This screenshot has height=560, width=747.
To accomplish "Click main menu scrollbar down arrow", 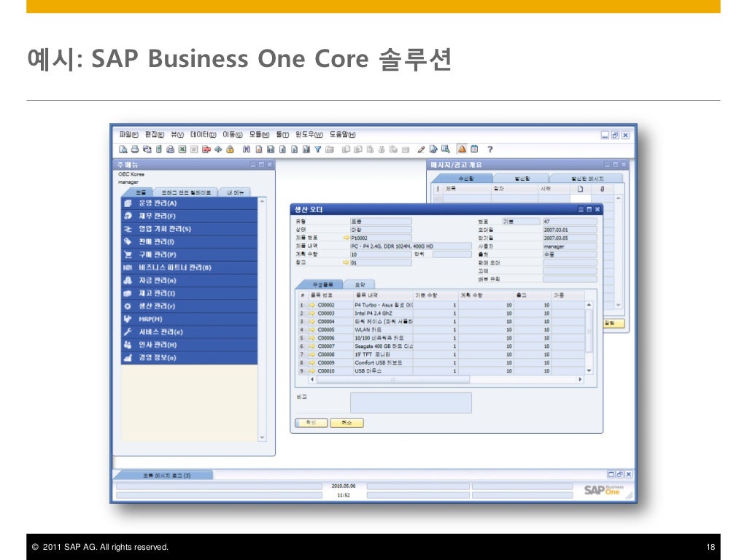I will click(x=262, y=437).
